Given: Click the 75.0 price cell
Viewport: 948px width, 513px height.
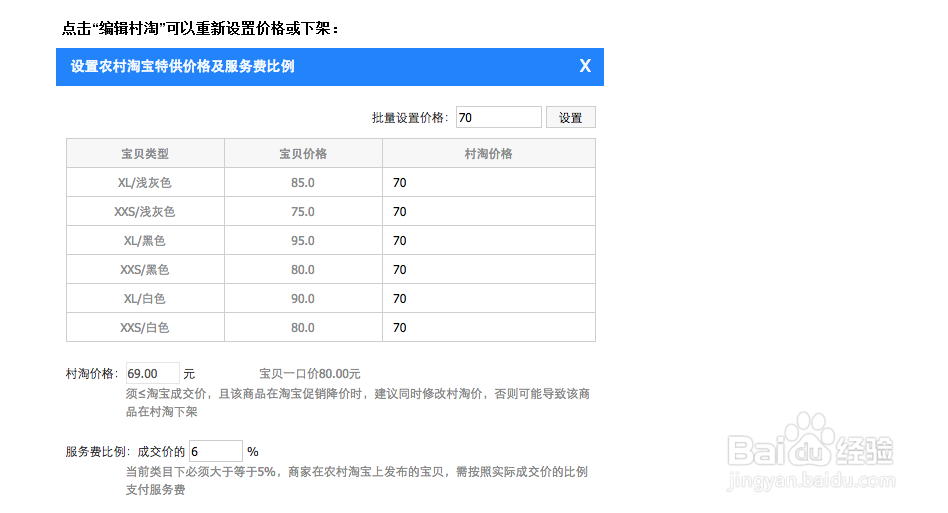Looking at the screenshot, I should point(303,211).
